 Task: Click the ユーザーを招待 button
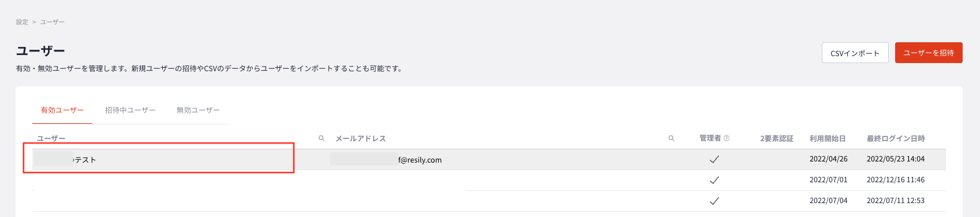pos(929,53)
